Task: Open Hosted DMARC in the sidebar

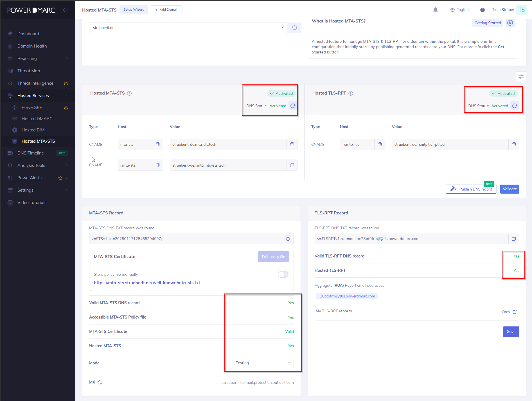Action: tap(37, 119)
